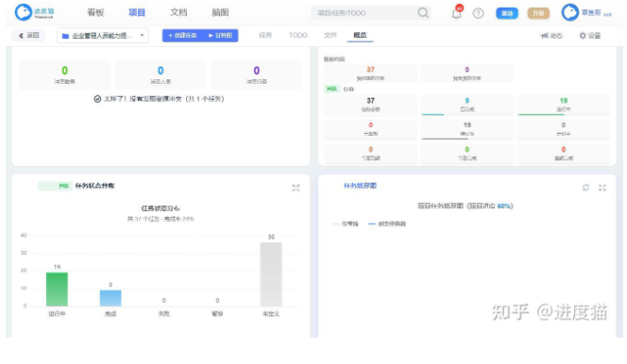Click the dark progress bar under grey 19 card
The image size is (627, 364).
click(445, 139)
